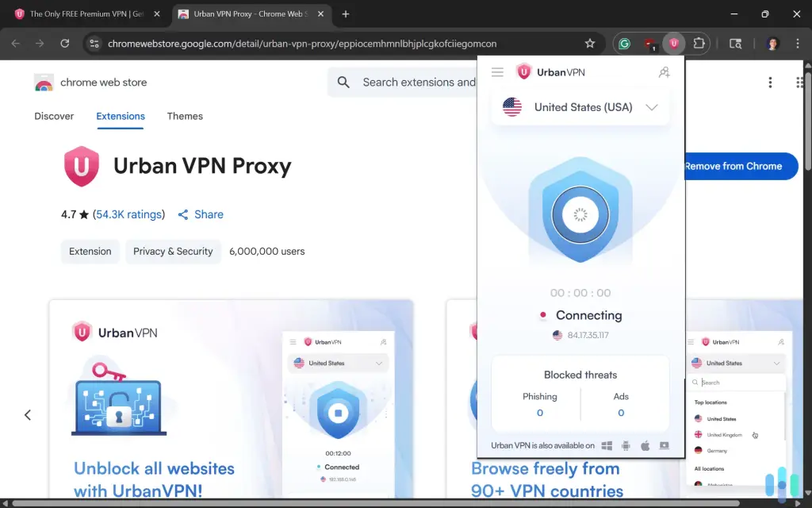The height and width of the screenshot is (508, 812).
Task: Open the Grammarly extension icon
Action: [624, 44]
